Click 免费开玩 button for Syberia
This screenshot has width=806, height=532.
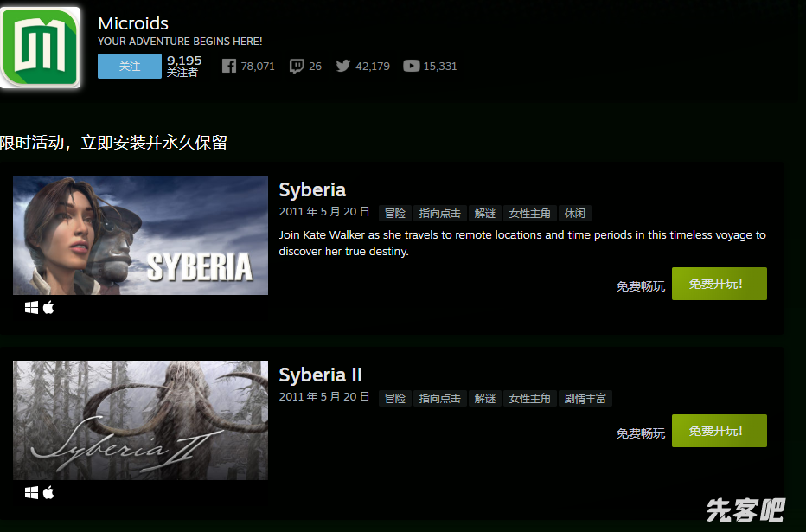[x=719, y=284]
